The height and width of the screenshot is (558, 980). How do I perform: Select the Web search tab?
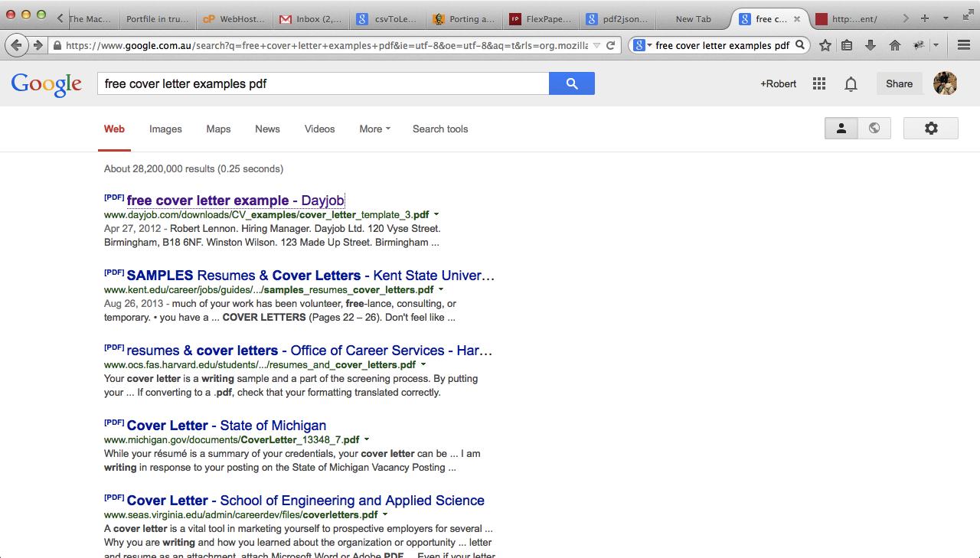(x=114, y=129)
